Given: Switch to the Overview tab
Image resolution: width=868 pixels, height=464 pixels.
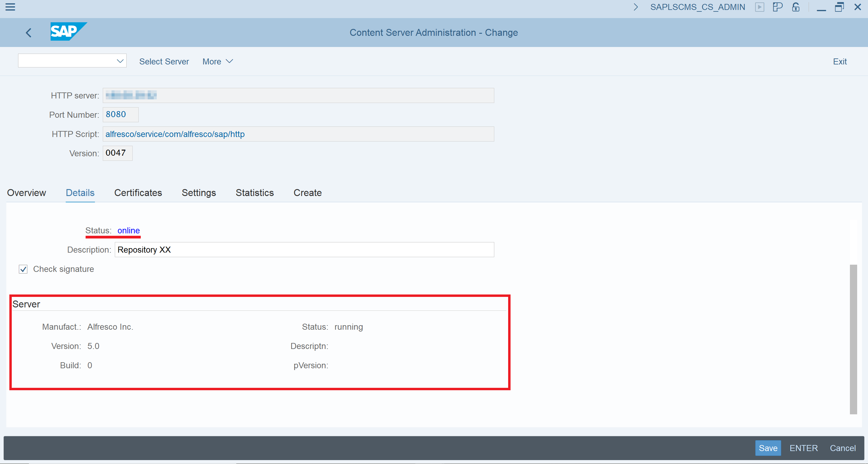Looking at the screenshot, I should [x=26, y=193].
